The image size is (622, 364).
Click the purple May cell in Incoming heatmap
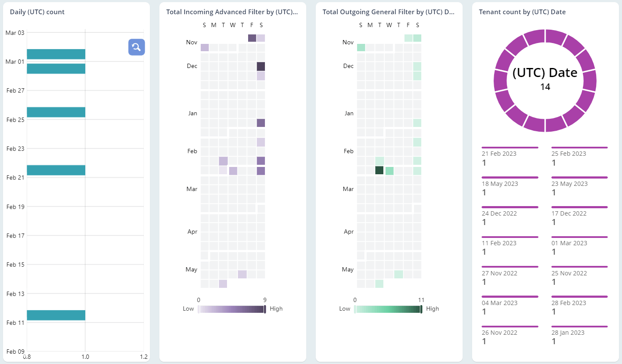tap(243, 274)
